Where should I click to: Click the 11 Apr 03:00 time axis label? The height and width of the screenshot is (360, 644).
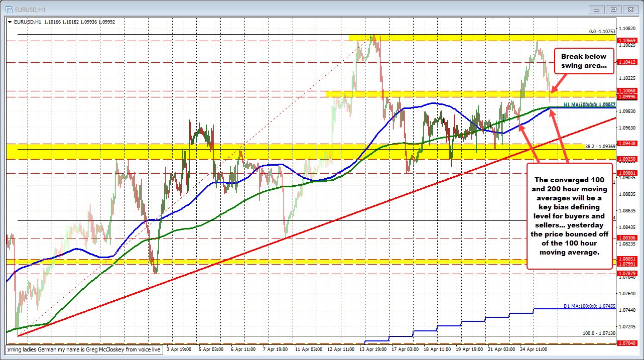(x=310, y=348)
